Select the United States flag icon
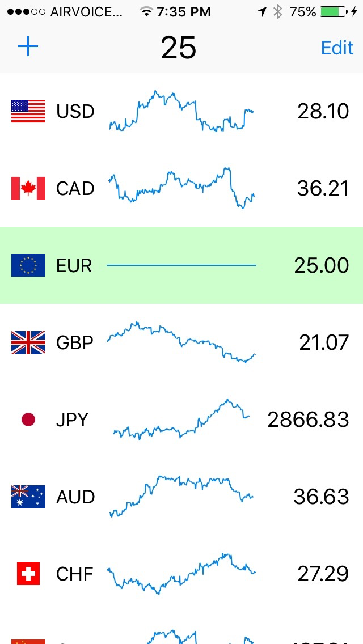 (28, 111)
